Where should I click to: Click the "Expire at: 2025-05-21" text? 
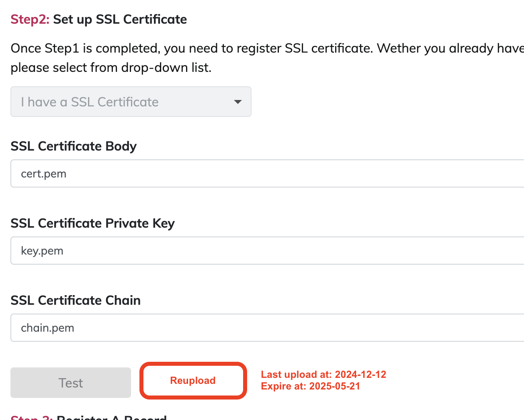click(x=311, y=386)
